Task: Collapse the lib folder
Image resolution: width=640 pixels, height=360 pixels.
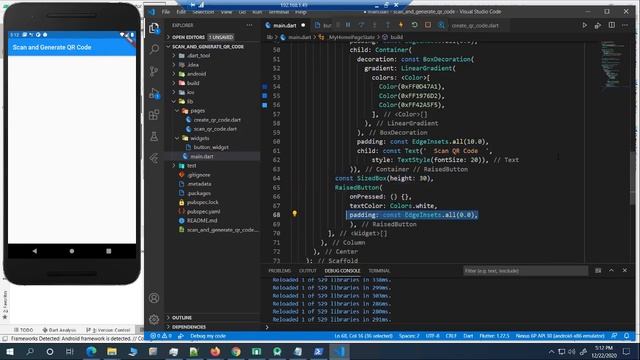Action: [190, 101]
